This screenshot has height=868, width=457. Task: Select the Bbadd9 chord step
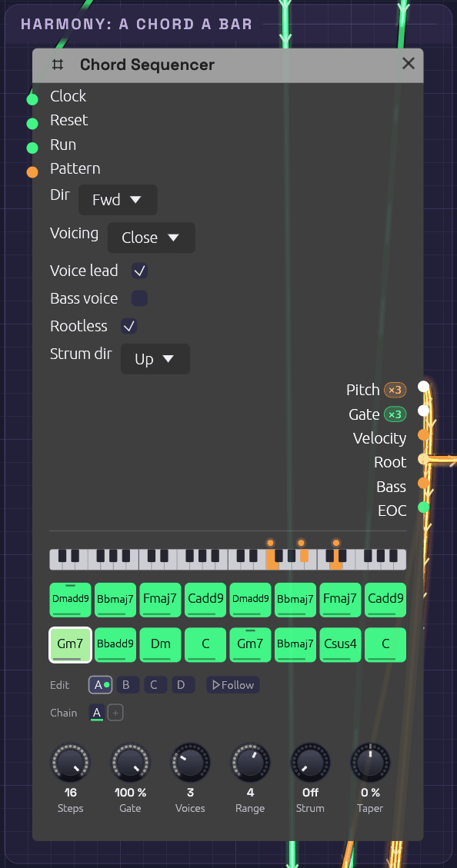pos(115,644)
